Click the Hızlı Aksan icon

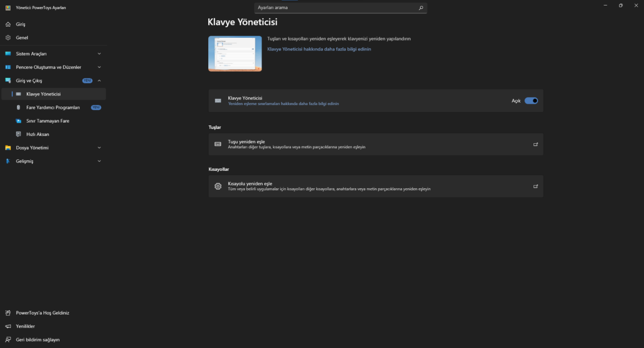18,134
